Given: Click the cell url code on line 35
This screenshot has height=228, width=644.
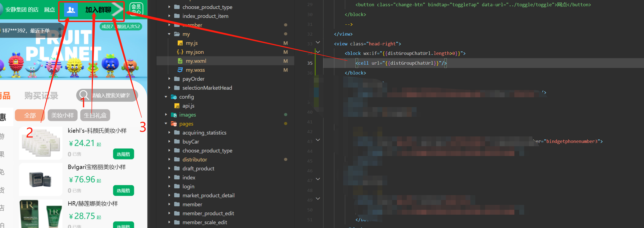Looking at the screenshot, I should coord(401,63).
